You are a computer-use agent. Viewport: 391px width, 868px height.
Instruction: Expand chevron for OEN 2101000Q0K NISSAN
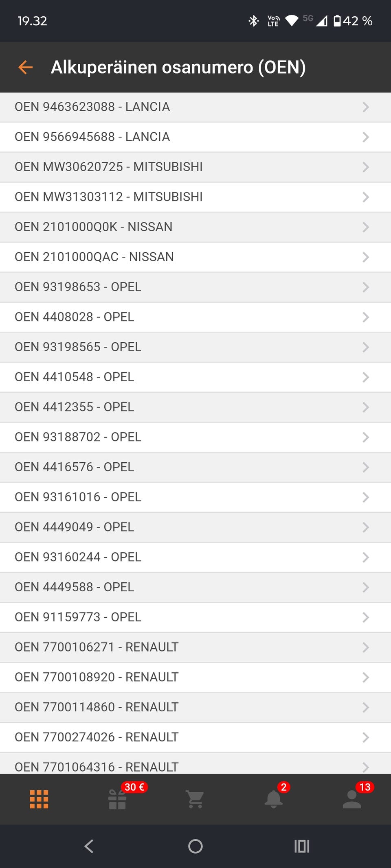(x=365, y=227)
